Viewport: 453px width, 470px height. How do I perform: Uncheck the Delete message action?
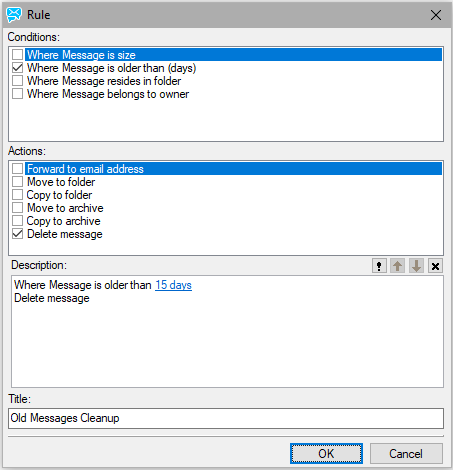(x=17, y=234)
